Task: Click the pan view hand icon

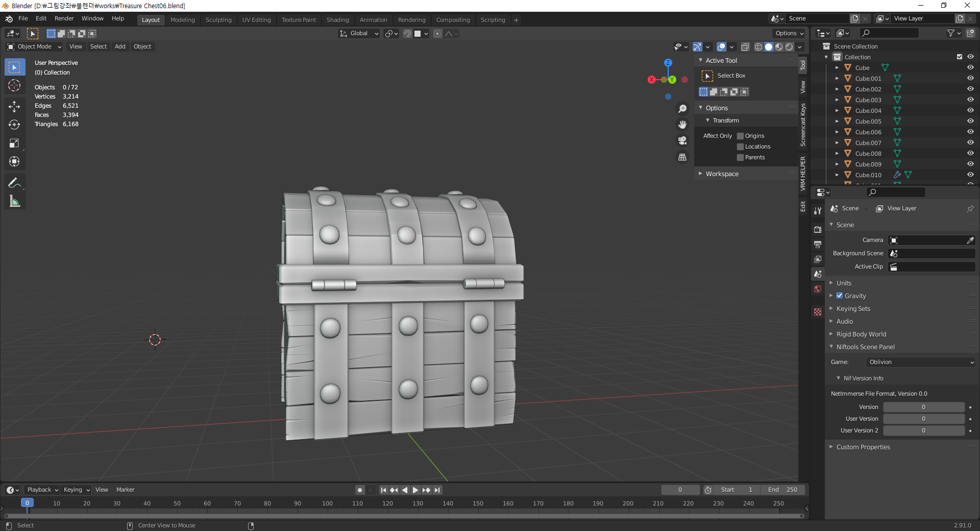Action: pos(682,125)
